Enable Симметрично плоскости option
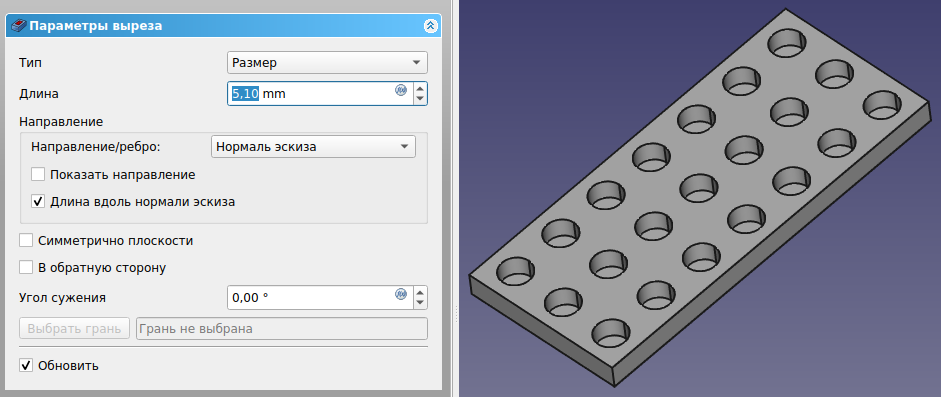 [26, 240]
